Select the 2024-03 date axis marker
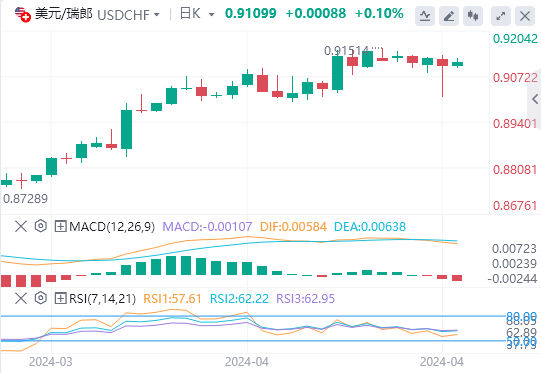 click(x=51, y=362)
